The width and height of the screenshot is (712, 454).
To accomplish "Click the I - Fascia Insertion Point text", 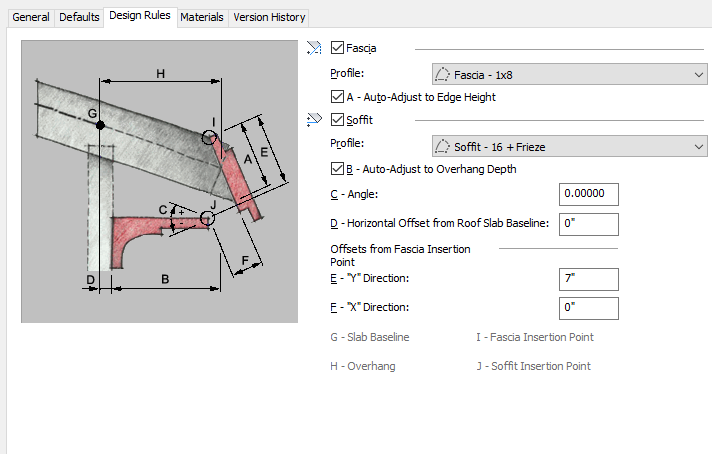I will pyautogui.click(x=535, y=337).
